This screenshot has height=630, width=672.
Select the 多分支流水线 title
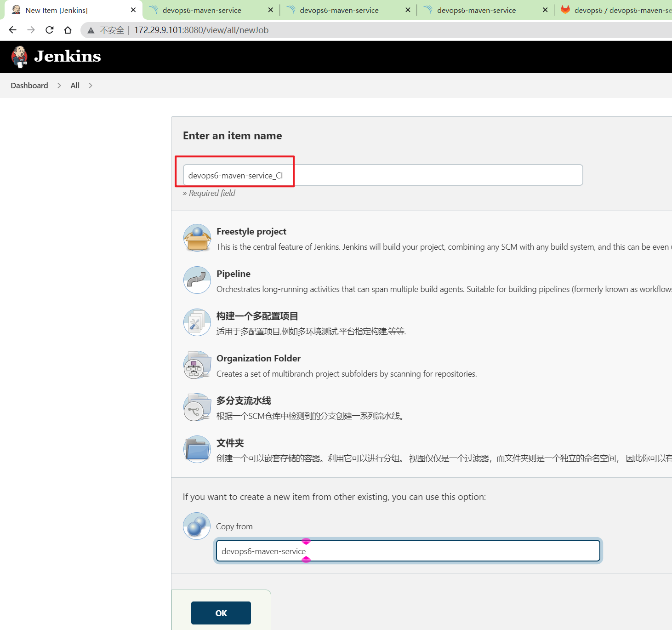click(244, 401)
